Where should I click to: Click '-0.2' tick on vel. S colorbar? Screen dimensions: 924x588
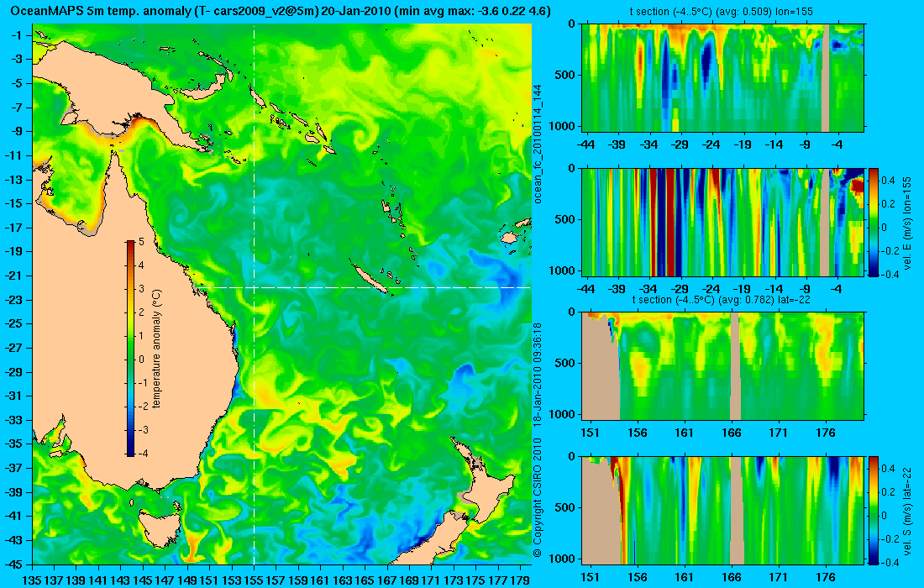pyautogui.click(x=890, y=538)
